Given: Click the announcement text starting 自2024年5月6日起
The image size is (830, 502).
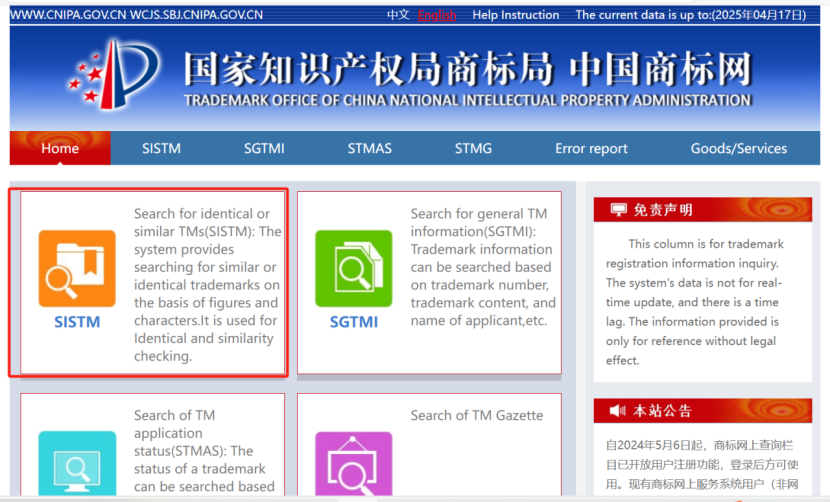Looking at the screenshot, I should (702, 464).
